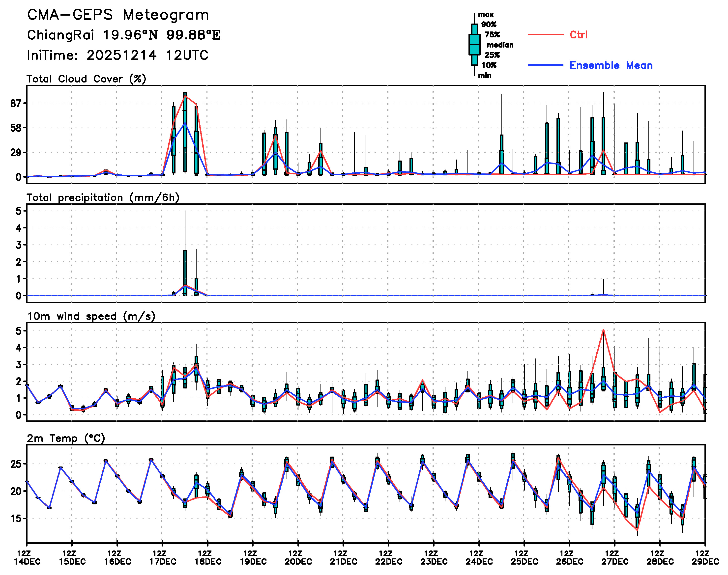Click the median label in the legend
This screenshot has width=728, height=575.
tap(500, 45)
